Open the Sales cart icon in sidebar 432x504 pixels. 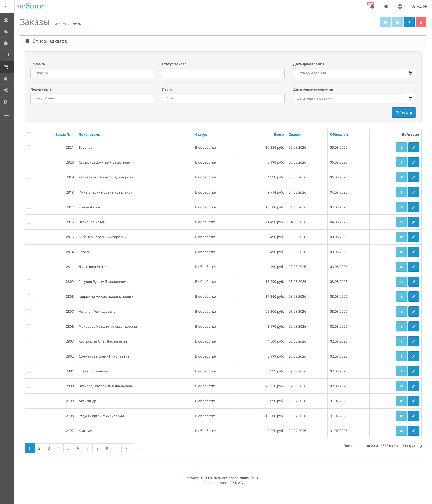[x=6, y=67]
